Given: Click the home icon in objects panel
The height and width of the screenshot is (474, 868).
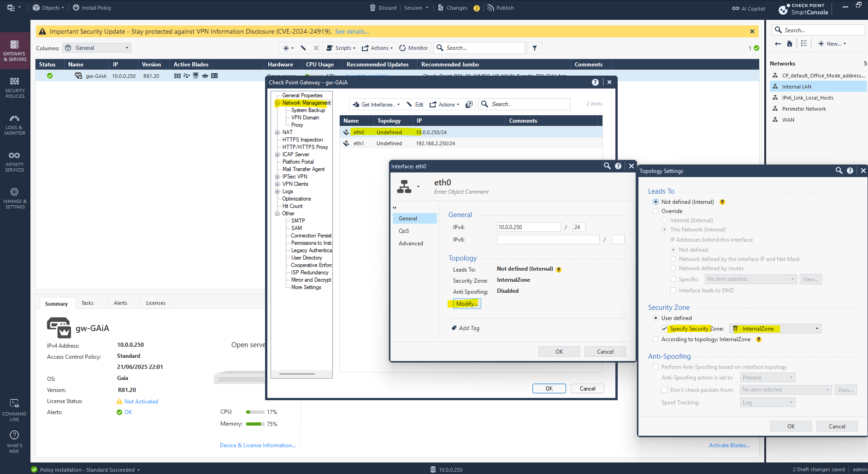Looking at the screenshot, I should pos(790,44).
